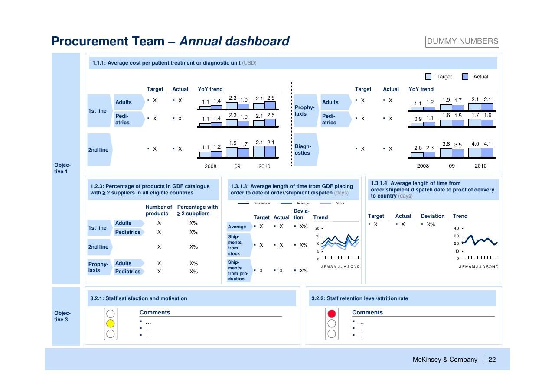Click the McKinsey & Company footer text
This screenshot has height=392, width=555.
pyautogui.click(x=445, y=360)
